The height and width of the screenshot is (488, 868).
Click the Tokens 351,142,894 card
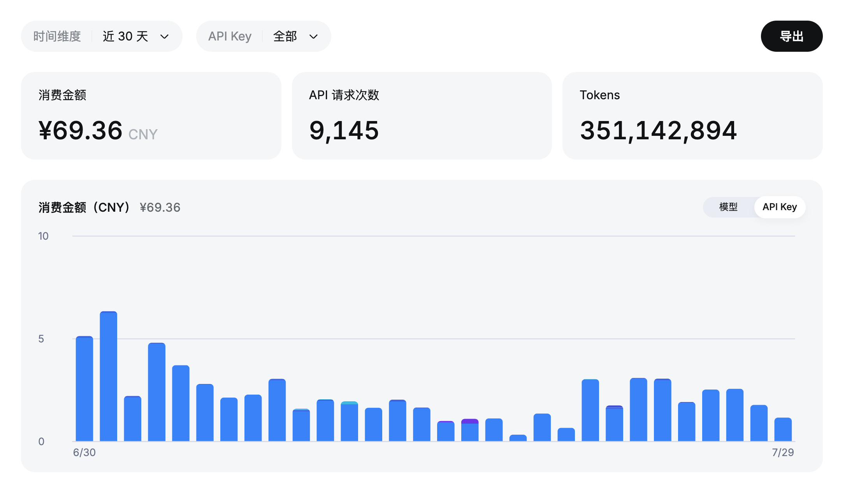(x=692, y=116)
